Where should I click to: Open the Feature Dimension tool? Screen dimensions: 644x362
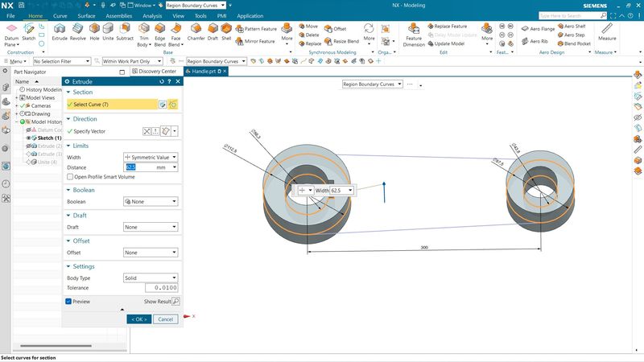(414, 35)
